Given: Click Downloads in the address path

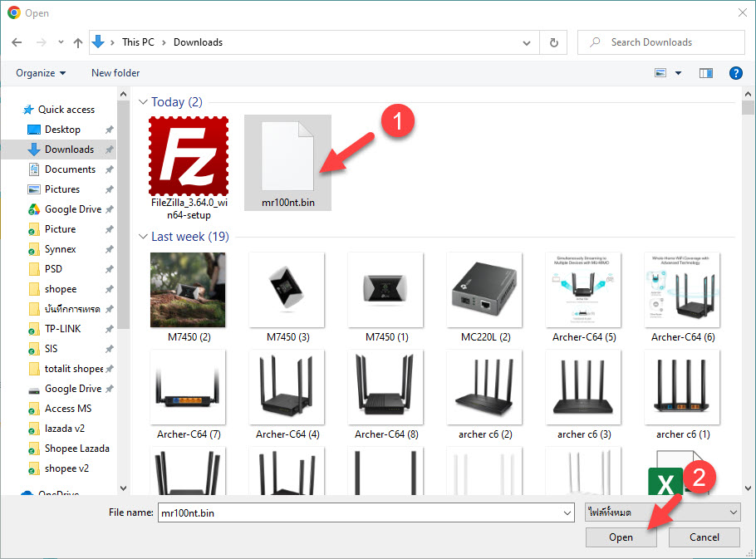Looking at the screenshot, I should click(199, 42).
